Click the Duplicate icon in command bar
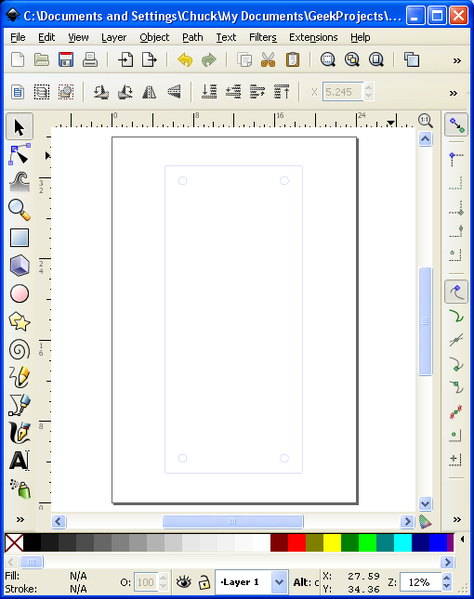 (x=412, y=60)
